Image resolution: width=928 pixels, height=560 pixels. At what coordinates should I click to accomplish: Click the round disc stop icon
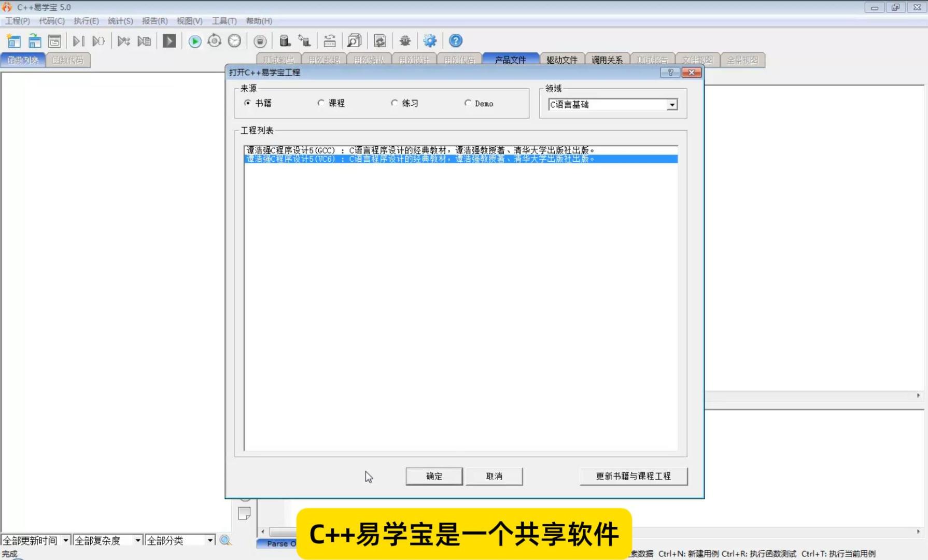coord(260,41)
